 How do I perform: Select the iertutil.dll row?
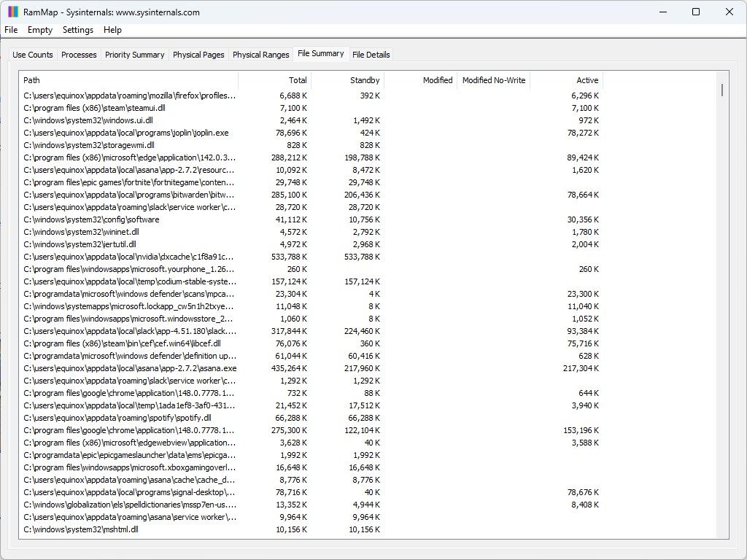311,244
